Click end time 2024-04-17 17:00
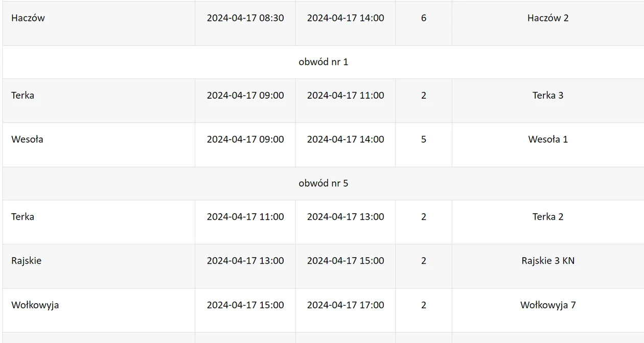Screen dimensions: 644x343 click(346, 305)
